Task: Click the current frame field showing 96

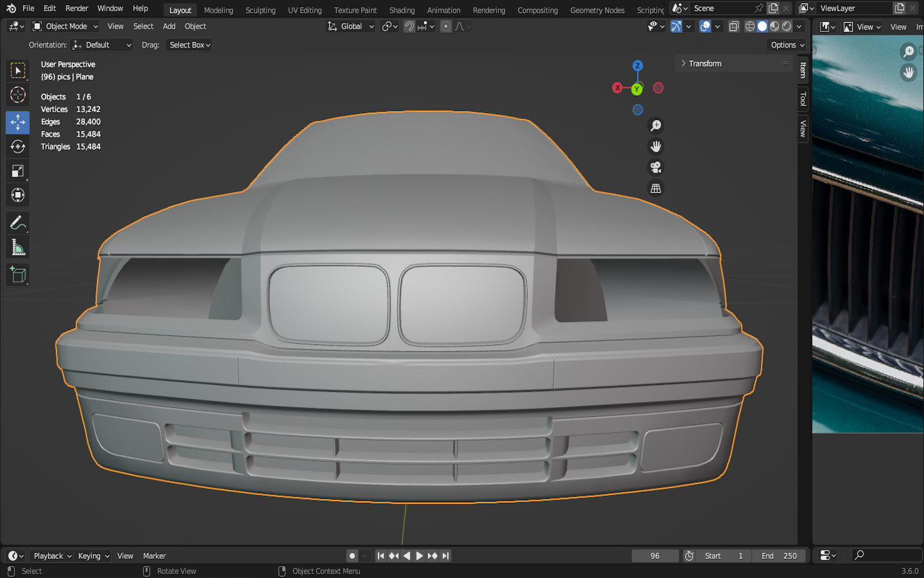Action: [654, 556]
